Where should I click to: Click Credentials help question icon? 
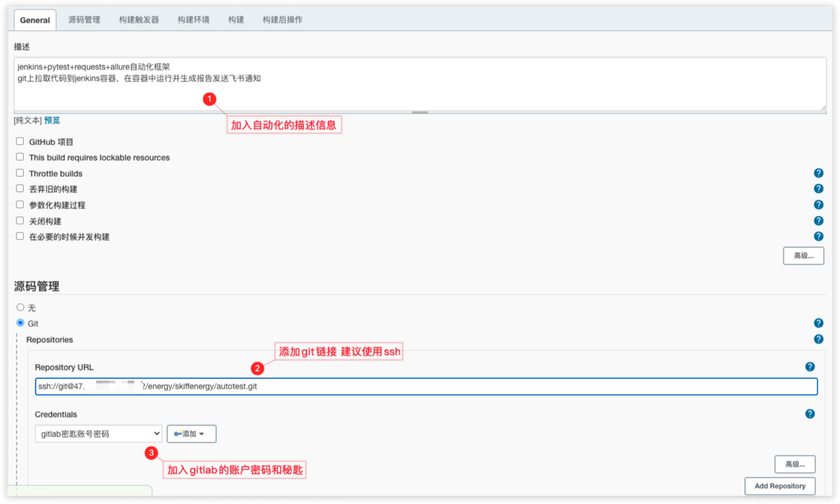point(810,414)
